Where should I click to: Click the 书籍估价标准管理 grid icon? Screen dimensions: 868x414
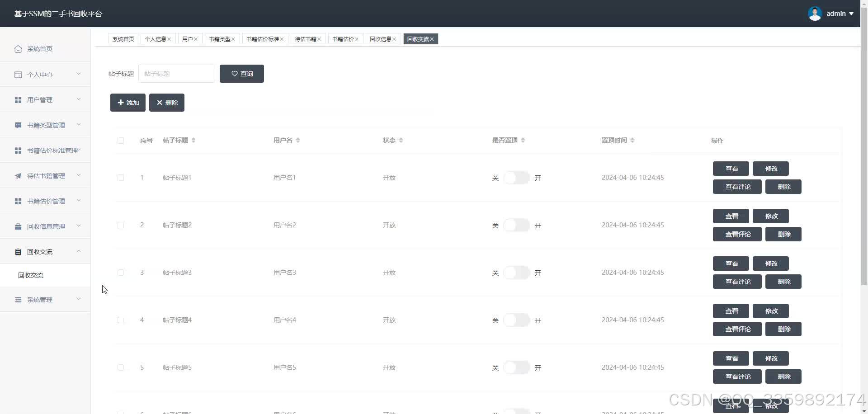[18, 151]
